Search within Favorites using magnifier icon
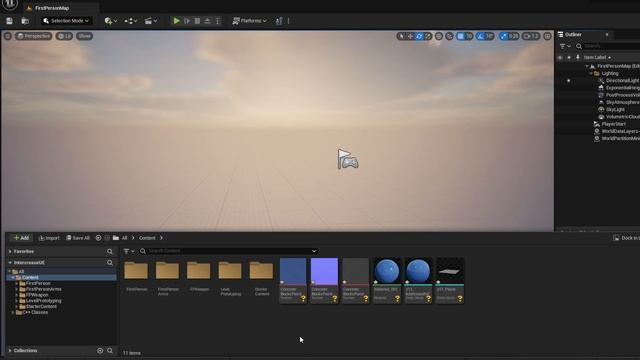The image size is (640, 360). click(x=110, y=251)
